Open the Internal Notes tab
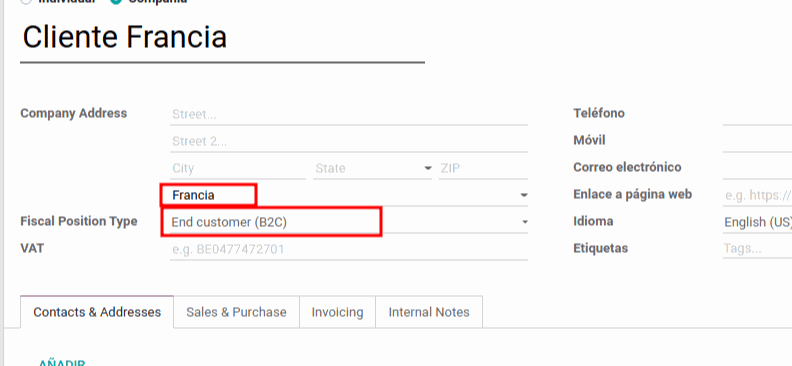The image size is (792, 366). [429, 312]
